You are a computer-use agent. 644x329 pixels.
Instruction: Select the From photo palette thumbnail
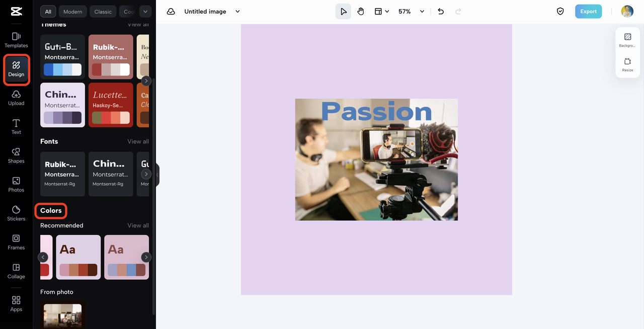(62, 315)
